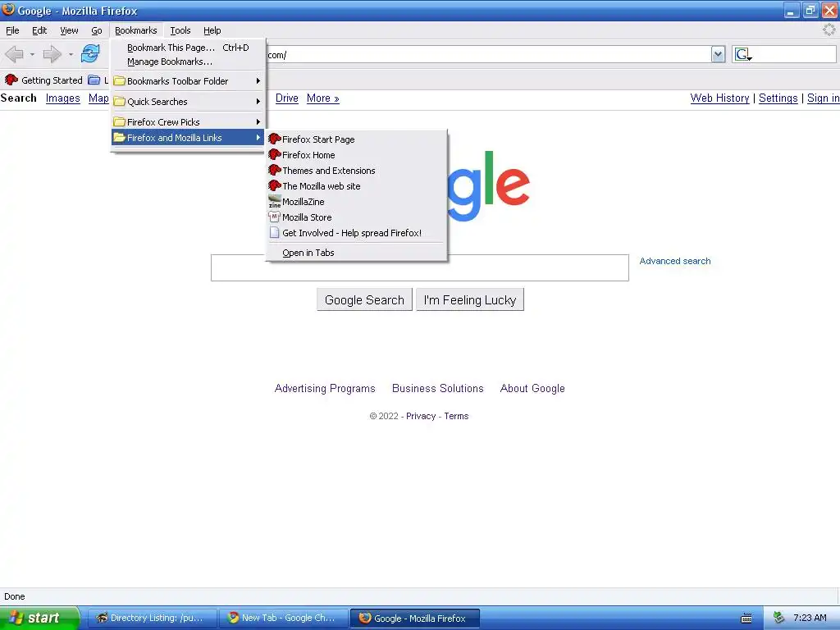840x630 pixels.
Task: Open the Drive link
Action: coord(286,98)
